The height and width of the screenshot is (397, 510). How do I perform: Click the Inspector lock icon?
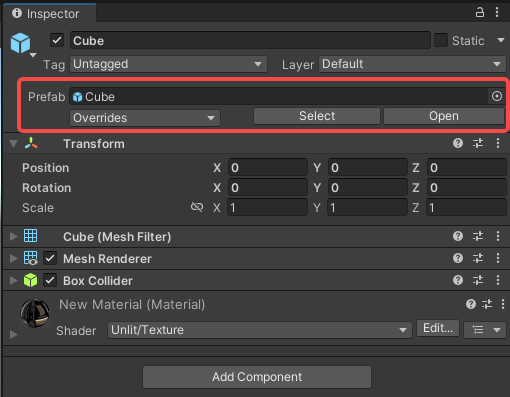click(480, 13)
